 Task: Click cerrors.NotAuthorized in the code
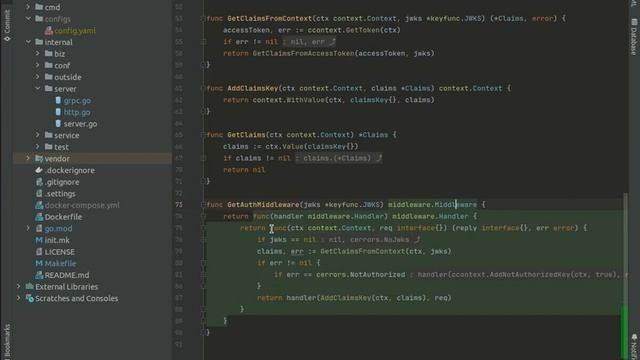[x=361, y=275]
